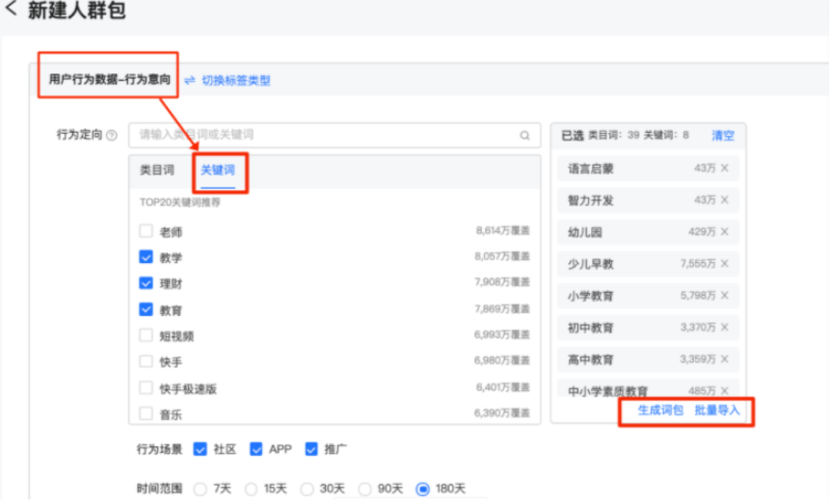
Task: Uncheck the 理财 keyword checkbox
Action: [x=146, y=283]
